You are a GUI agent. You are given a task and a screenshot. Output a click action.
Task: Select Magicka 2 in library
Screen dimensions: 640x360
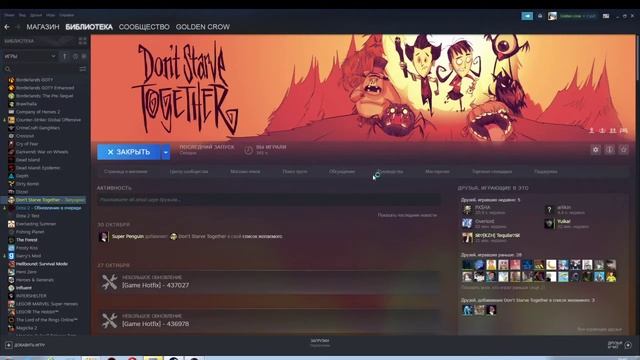[x=27, y=328]
